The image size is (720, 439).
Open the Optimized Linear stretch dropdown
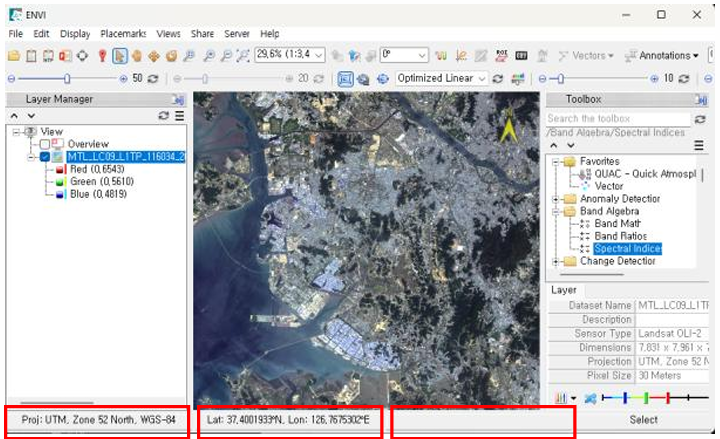click(441, 79)
